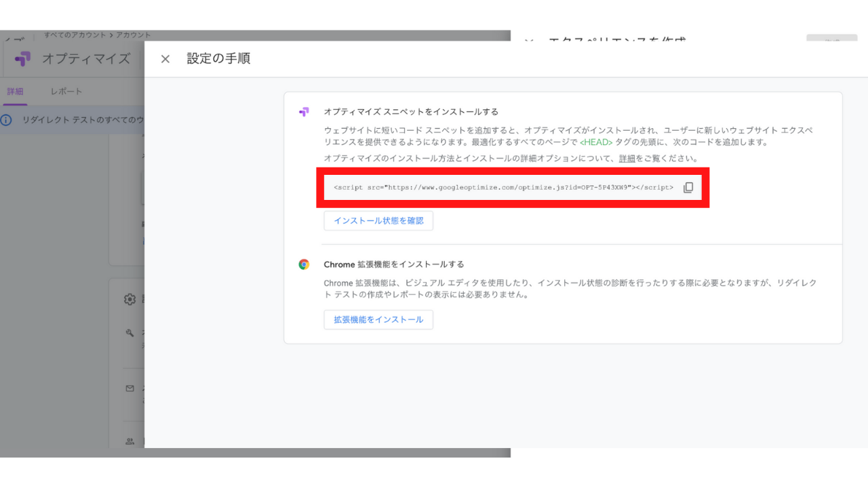Click the Optimize logo beside スニペットをインストールする
This screenshot has width=868, height=488.
click(x=304, y=112)
